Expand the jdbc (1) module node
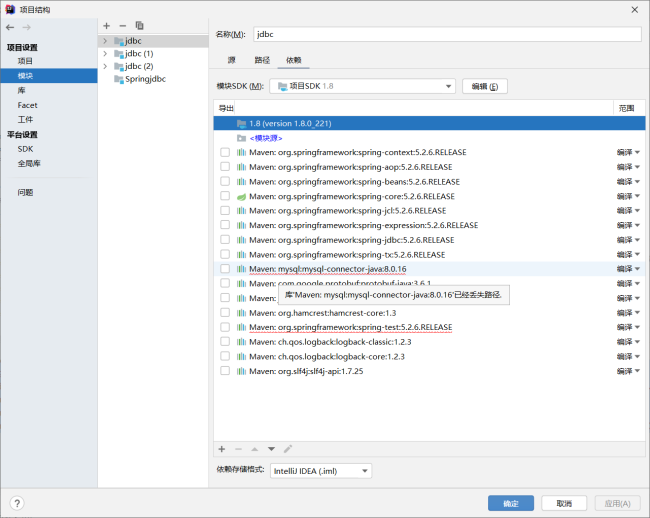This screenshot has width=650, height=518. tap(105, 53)
